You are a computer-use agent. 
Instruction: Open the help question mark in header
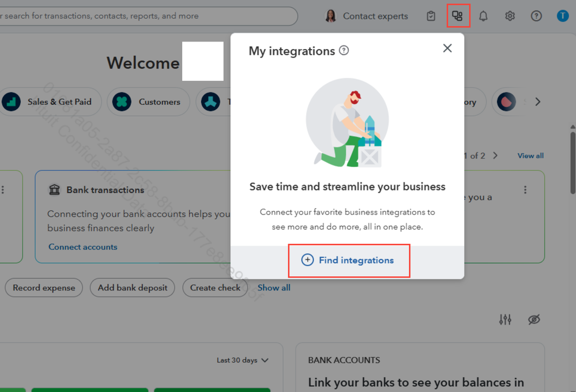pos(536,16)
